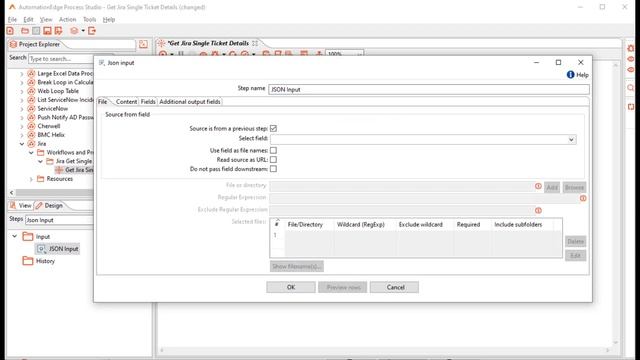Image resolution: width=640 pixels, height=360 pixels.
Task: Open the dropdown arrow next to the layers icon
Action: point(83,31)
